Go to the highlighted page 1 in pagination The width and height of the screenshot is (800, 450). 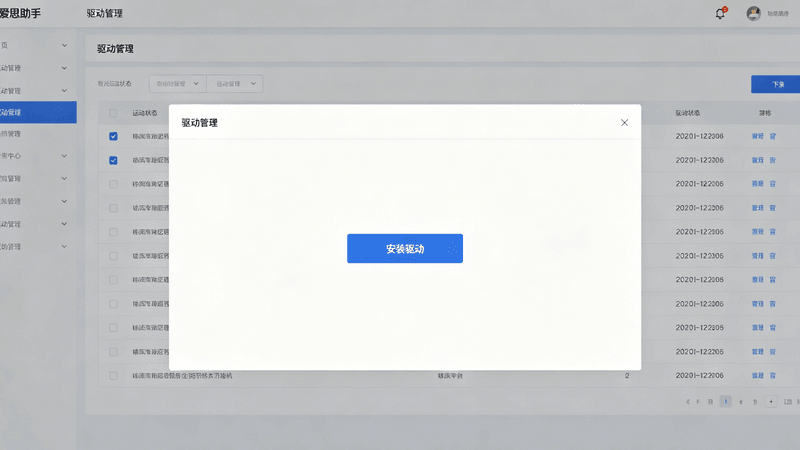click(x=726, y=402)
